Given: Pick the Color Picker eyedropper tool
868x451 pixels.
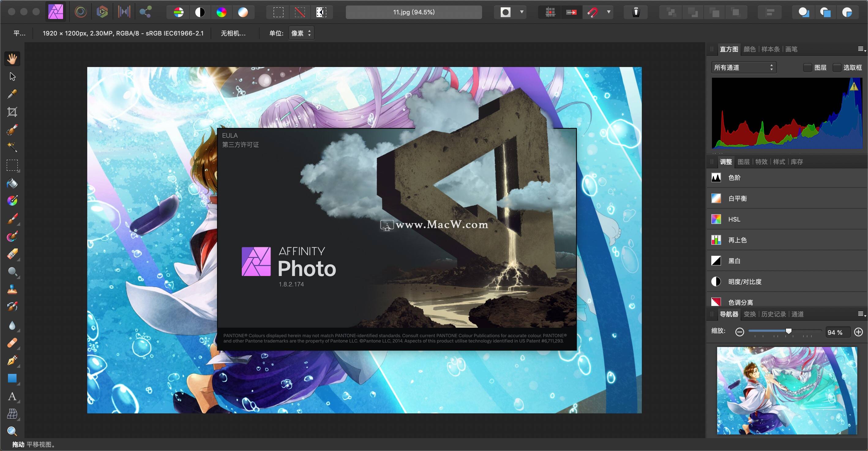Looking at the screenshot, I should [12, 94].
